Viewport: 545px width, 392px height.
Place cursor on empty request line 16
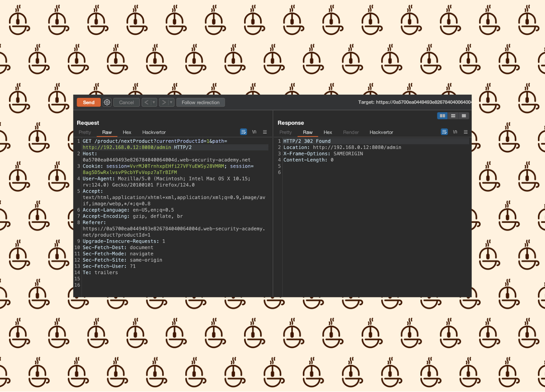175,285
